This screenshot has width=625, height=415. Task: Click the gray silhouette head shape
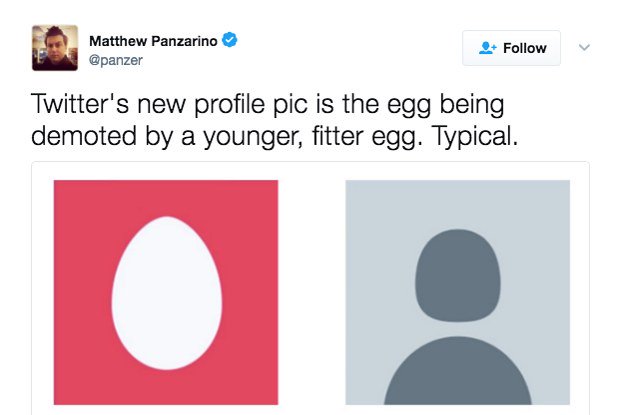pyautogui.click(x=458, y=275)
